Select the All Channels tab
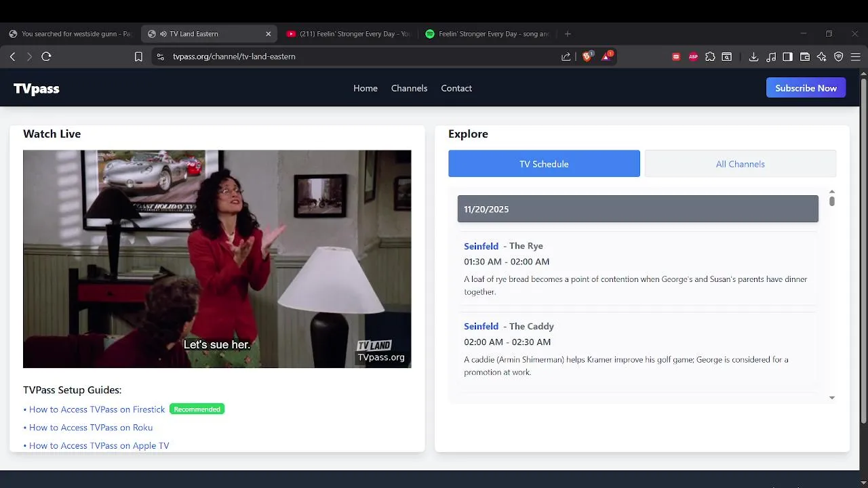This screenshot has height=488, width=868. [741, 164]
